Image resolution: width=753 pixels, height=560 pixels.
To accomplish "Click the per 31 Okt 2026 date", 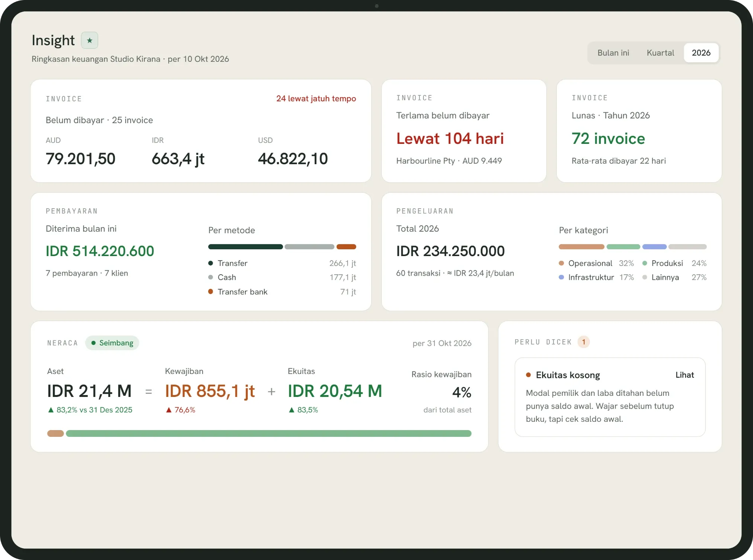I will [x=442, y=343].
